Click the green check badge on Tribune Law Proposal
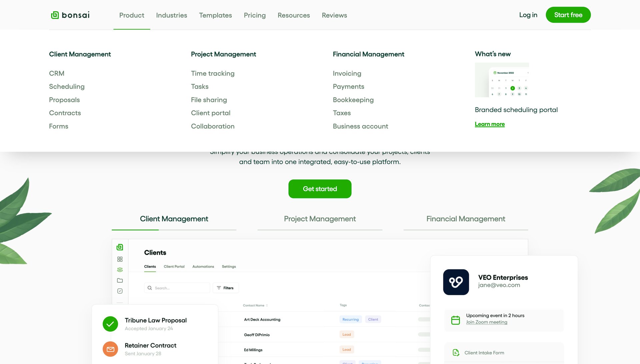Viewport: 640px width, 364px height. click(x=110, y=324)
